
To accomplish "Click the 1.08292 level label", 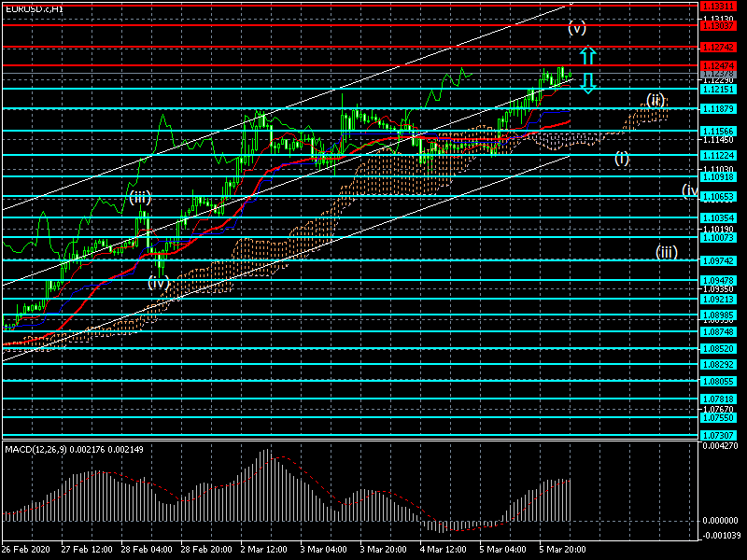I will tap(717, 364).
